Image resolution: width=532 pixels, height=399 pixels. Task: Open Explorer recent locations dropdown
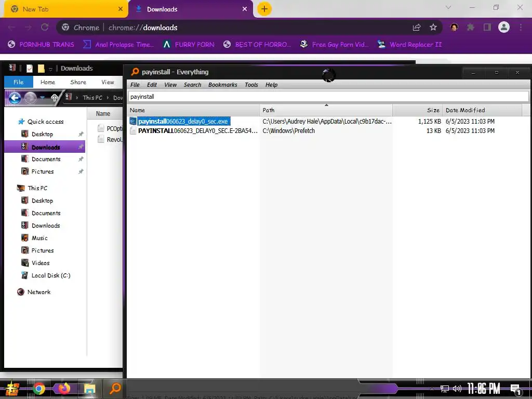(43, 98)
